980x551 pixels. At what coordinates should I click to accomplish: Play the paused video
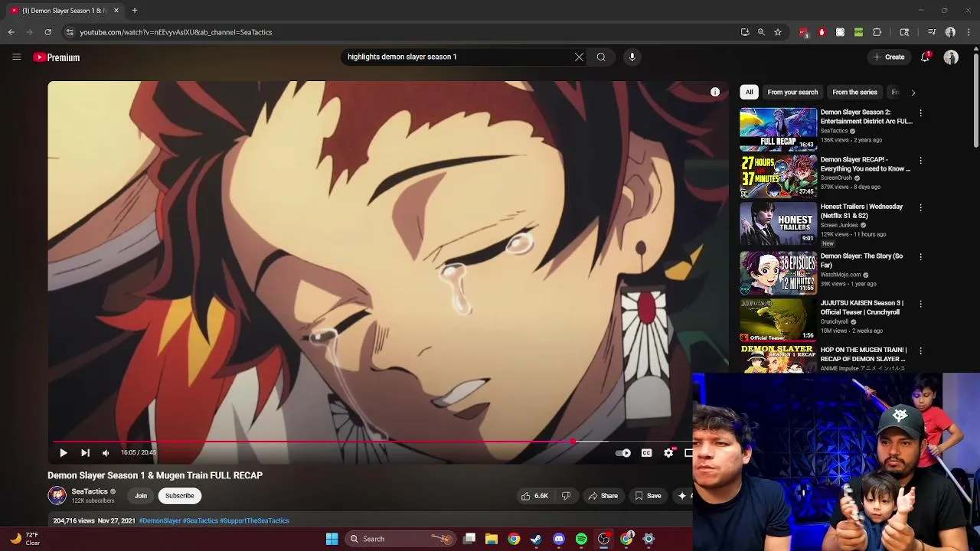click(x=63, y=452)
